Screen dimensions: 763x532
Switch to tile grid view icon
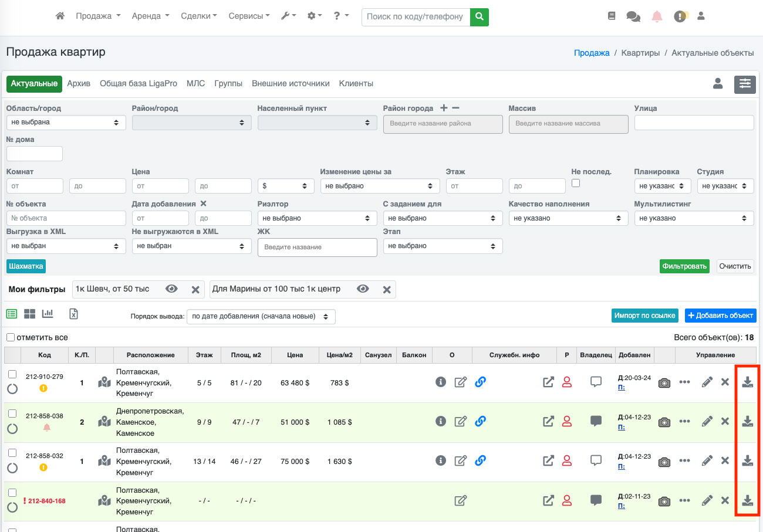[x=29, y=314]
